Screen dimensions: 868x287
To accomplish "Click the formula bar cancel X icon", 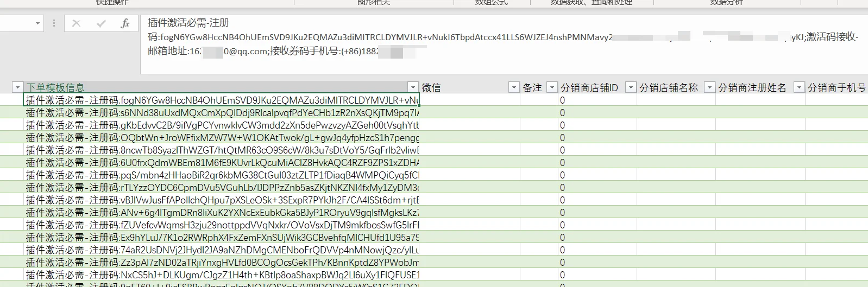I will pos(76,23).
